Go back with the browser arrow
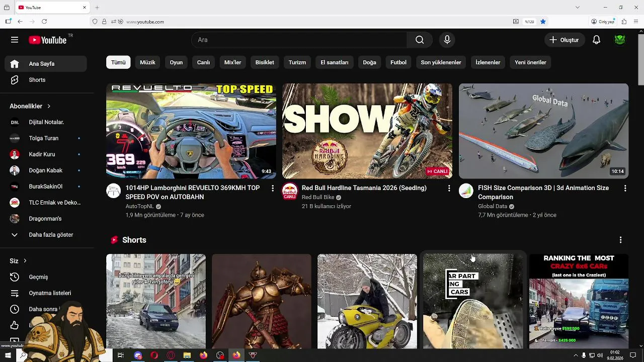 pyautogui.click(x=20, y=22)
